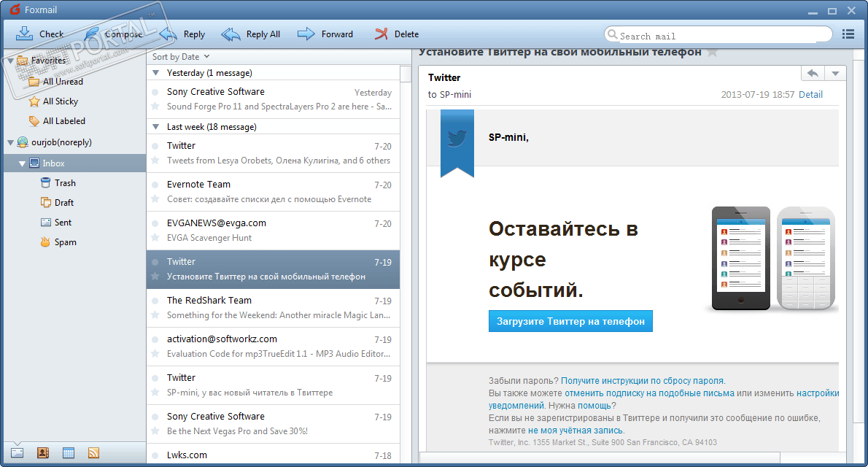Select the Inbox folder
The width and height of the screenshot is (868, 467).
(x=74, y=163)
